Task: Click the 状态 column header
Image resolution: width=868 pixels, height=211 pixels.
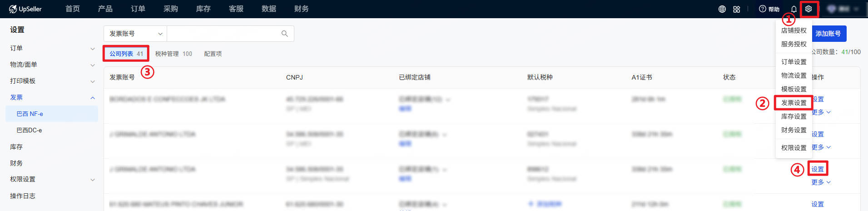Action: [x=729, y=77]
